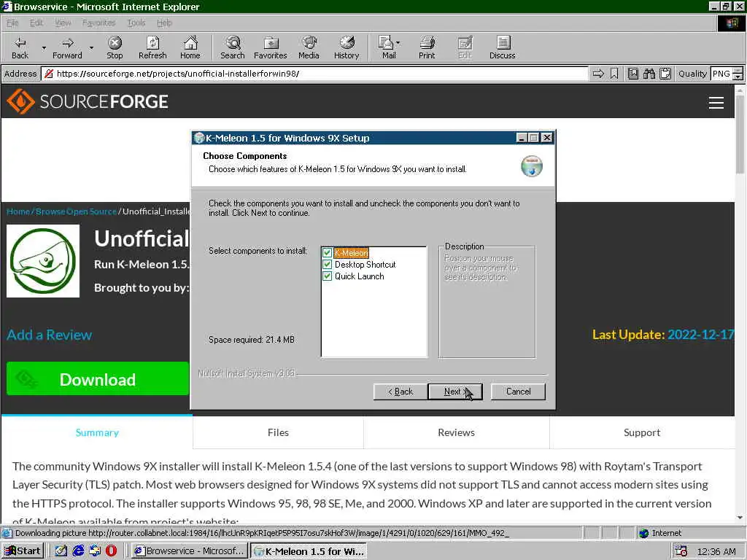Click the Home breadcrumb link
Image resolution: width=747 pixels, height=560 pixels.
click(x=18, y=211)
